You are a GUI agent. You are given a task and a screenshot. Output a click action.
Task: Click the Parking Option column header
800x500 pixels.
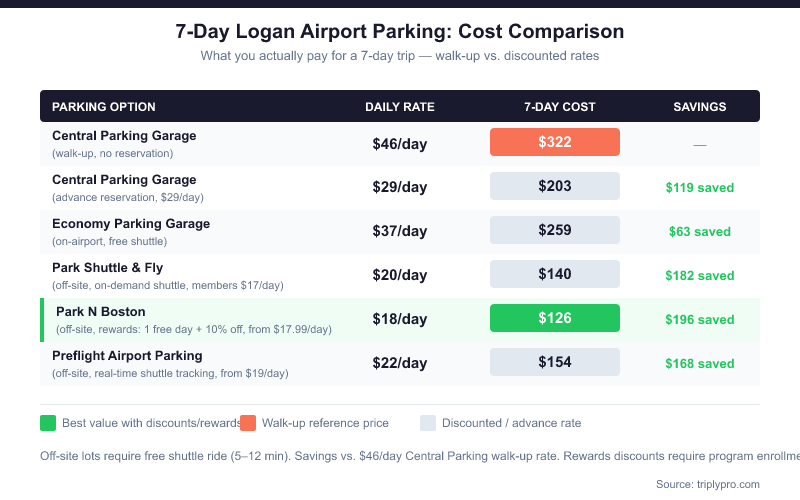[104, 107]
